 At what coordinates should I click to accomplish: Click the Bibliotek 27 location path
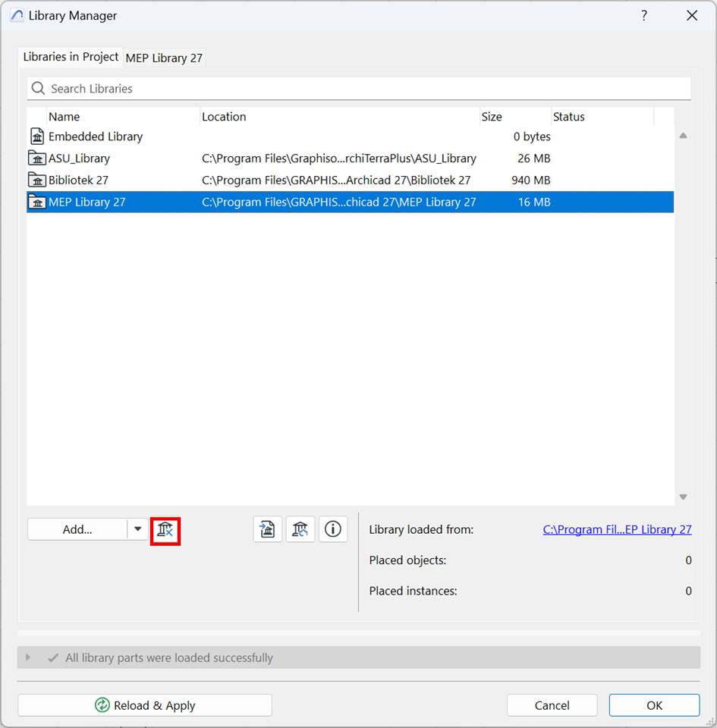click(336, 180)
